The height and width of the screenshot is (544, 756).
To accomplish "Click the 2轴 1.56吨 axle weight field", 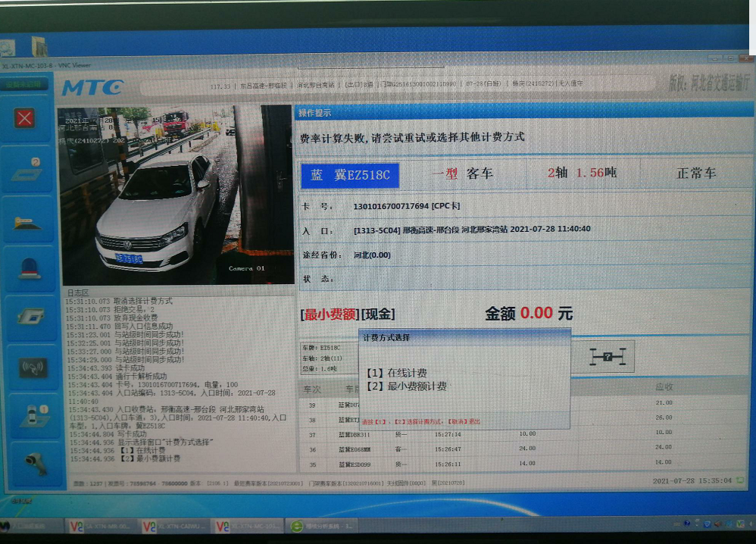I will (582, 173).
